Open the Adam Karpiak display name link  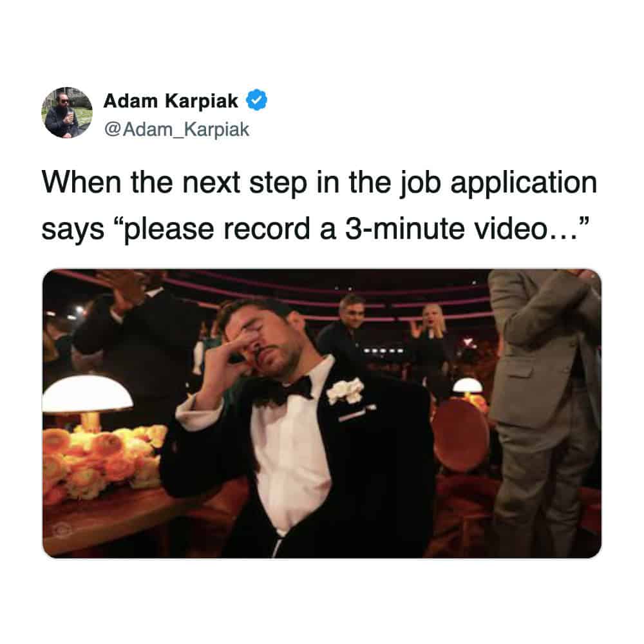click(x=171, y=100)
